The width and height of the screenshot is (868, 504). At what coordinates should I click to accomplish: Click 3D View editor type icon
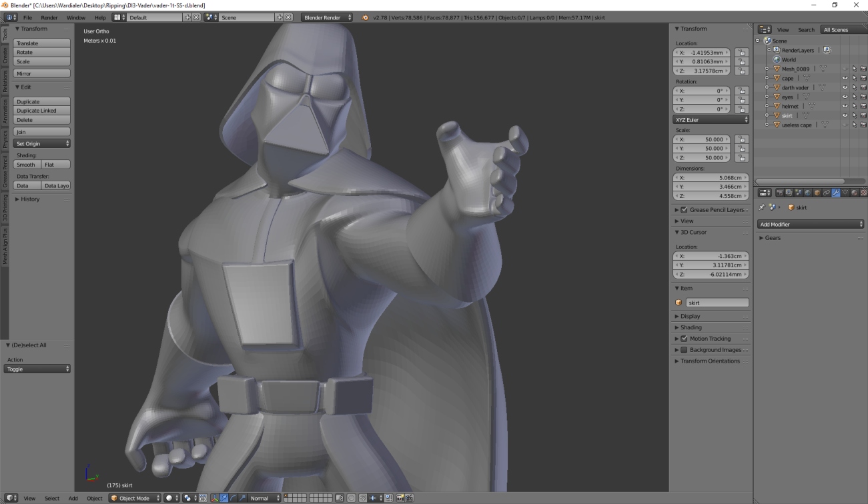(x=11, y=498)
